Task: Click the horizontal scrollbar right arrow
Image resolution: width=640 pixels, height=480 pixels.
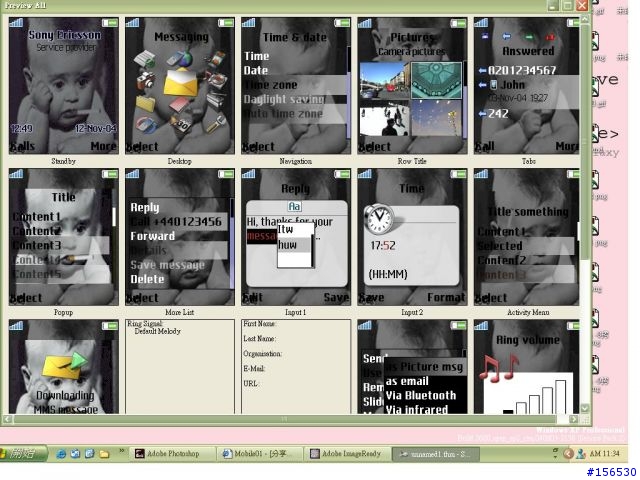Action: 573,419
